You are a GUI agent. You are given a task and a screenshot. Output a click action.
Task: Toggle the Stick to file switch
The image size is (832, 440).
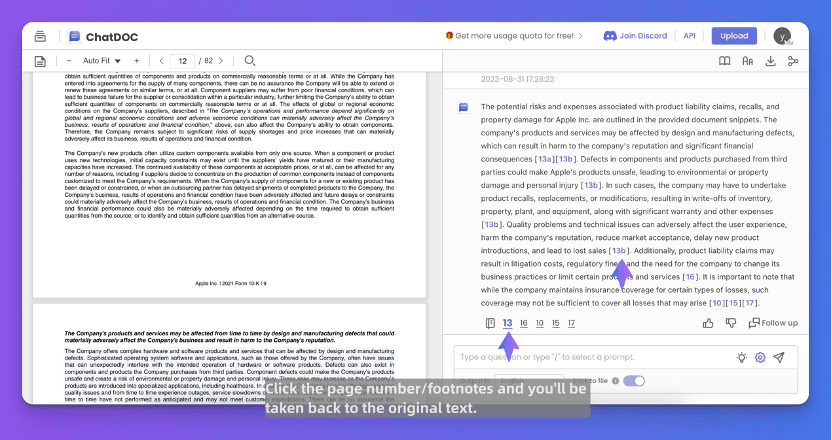pyautogui.click(x=634, y=381)
